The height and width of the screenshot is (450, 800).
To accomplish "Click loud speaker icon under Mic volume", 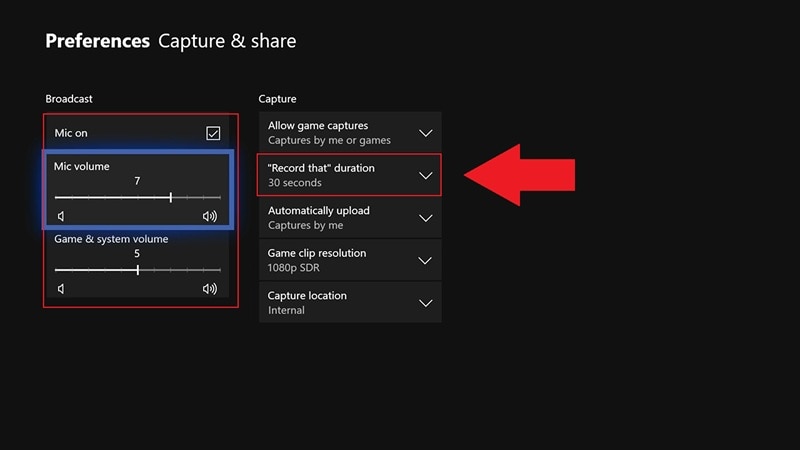I will pos(210,216).
